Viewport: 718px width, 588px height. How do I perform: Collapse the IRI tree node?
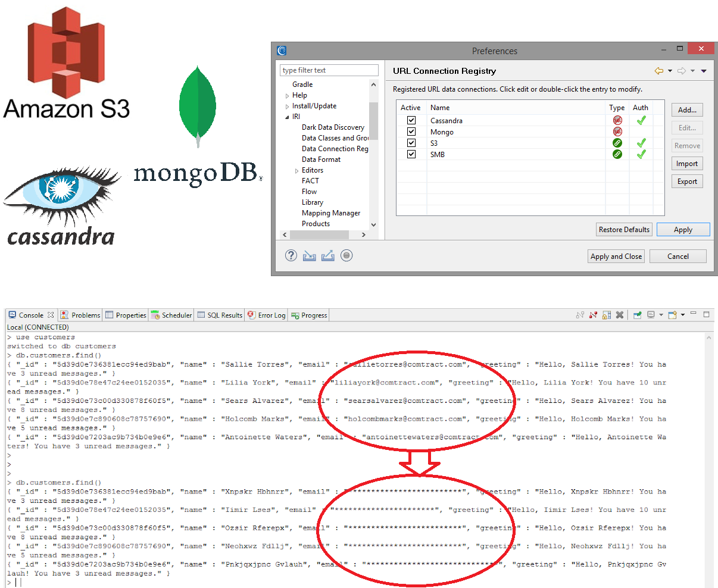288,117
